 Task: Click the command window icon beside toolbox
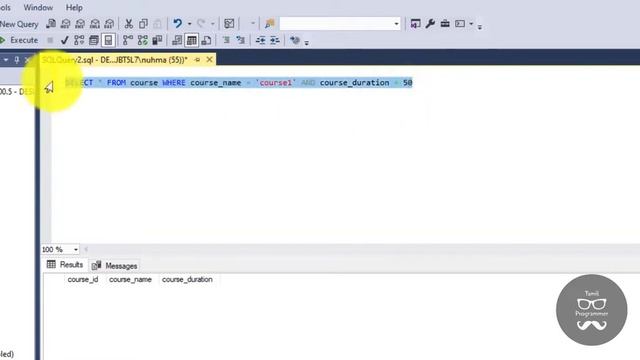click(460, 24)
